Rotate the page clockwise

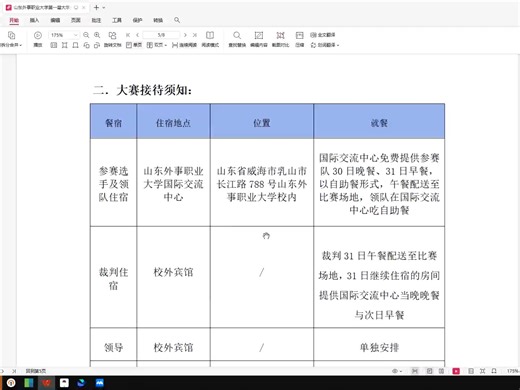tap(97, 45)
